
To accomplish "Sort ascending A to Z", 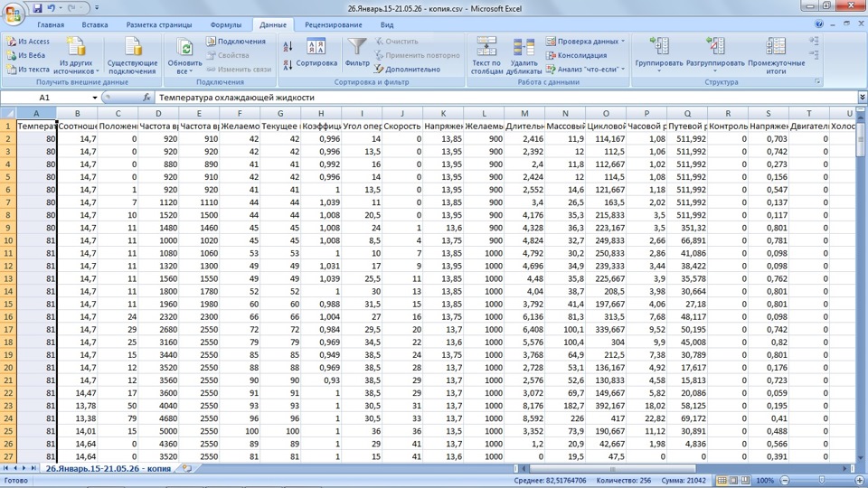I will [288, 46].
